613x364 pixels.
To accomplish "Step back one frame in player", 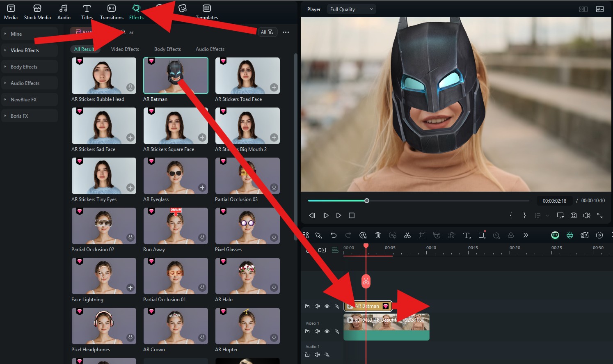I will [x=312, y=215].
